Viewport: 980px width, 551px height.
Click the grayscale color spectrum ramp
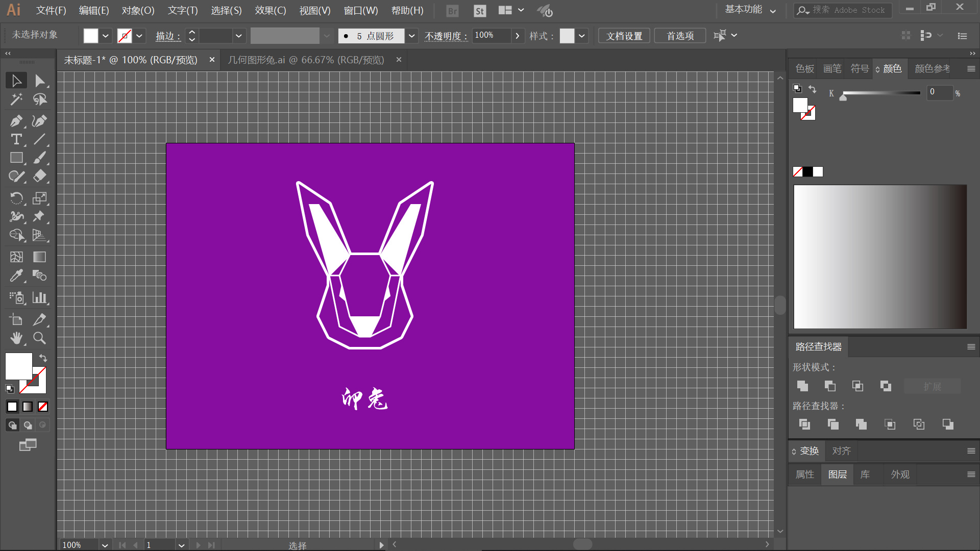(x=879, y=257)
